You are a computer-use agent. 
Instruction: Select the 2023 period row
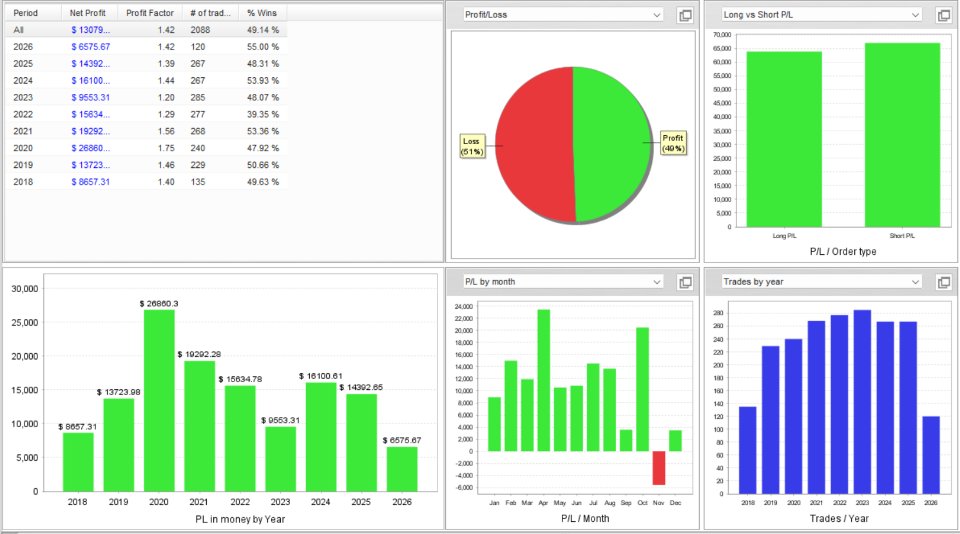[146, 97]
